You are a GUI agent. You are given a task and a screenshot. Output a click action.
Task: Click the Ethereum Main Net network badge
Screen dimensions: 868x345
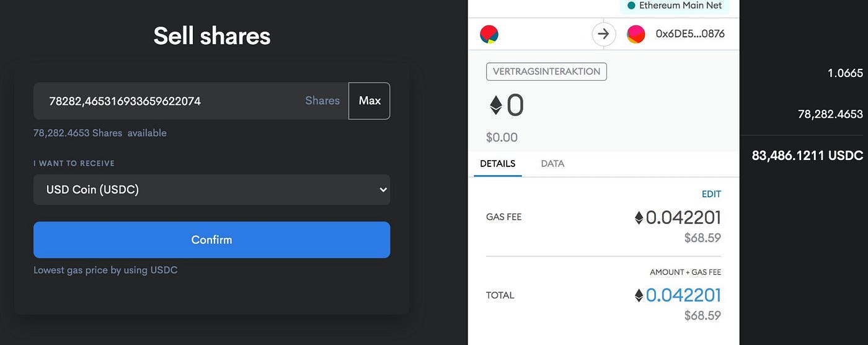675,6
